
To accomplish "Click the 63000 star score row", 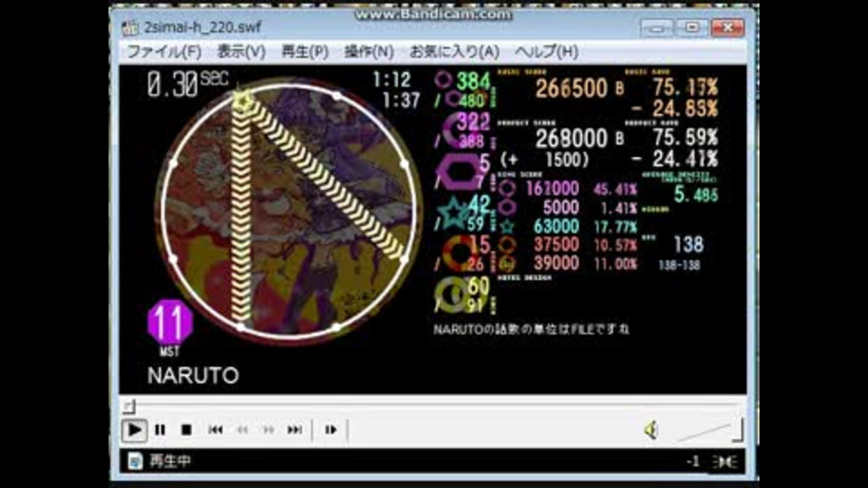I will [x=568, y=226].
